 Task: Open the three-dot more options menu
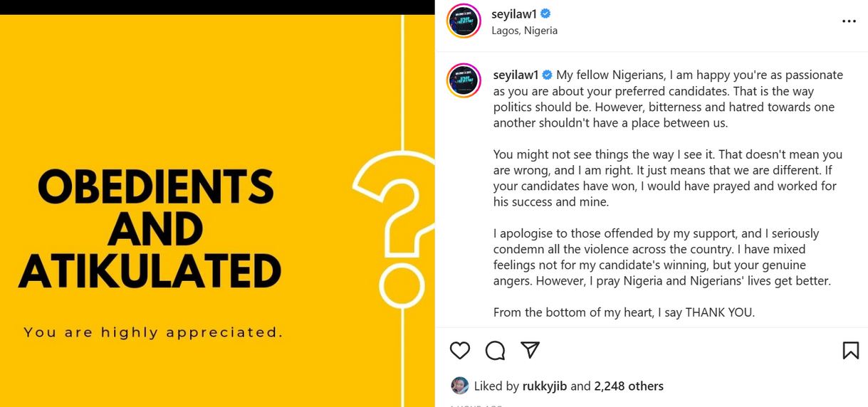[x=849, y=21]
